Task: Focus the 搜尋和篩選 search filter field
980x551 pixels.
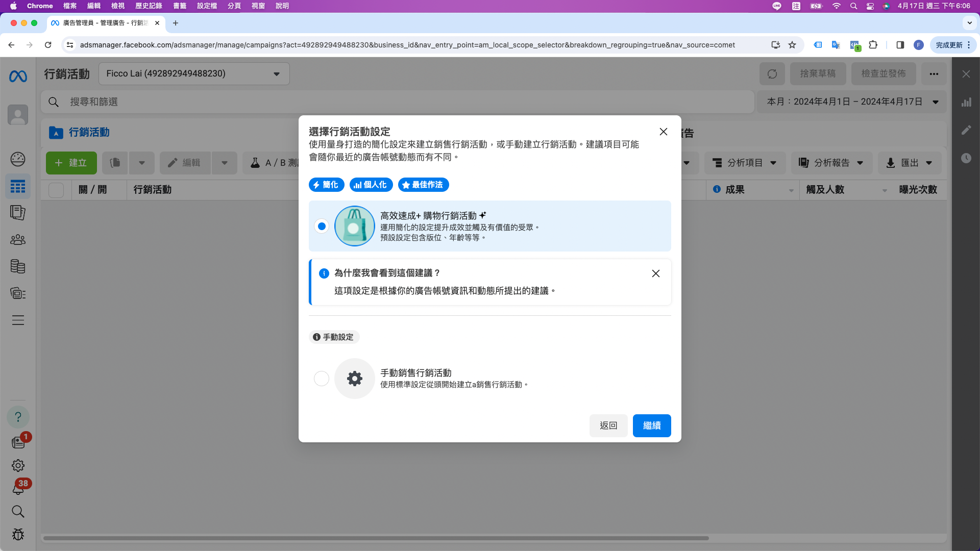Action: [x=398, y=102]
